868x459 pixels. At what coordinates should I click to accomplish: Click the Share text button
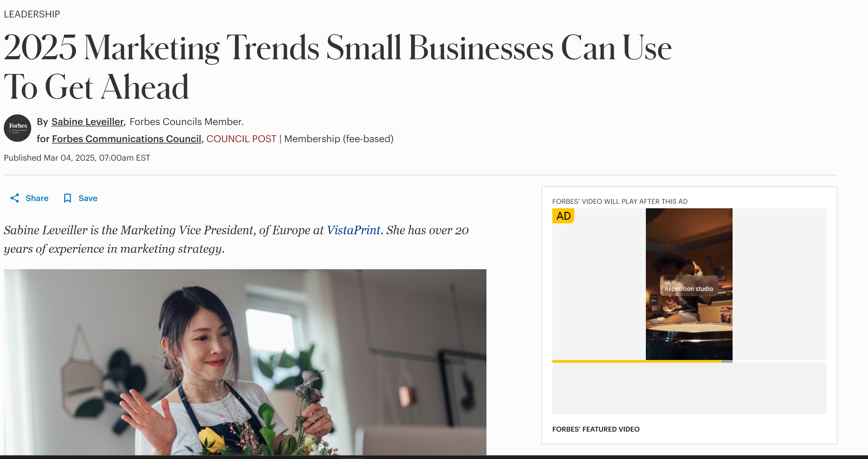37,198
